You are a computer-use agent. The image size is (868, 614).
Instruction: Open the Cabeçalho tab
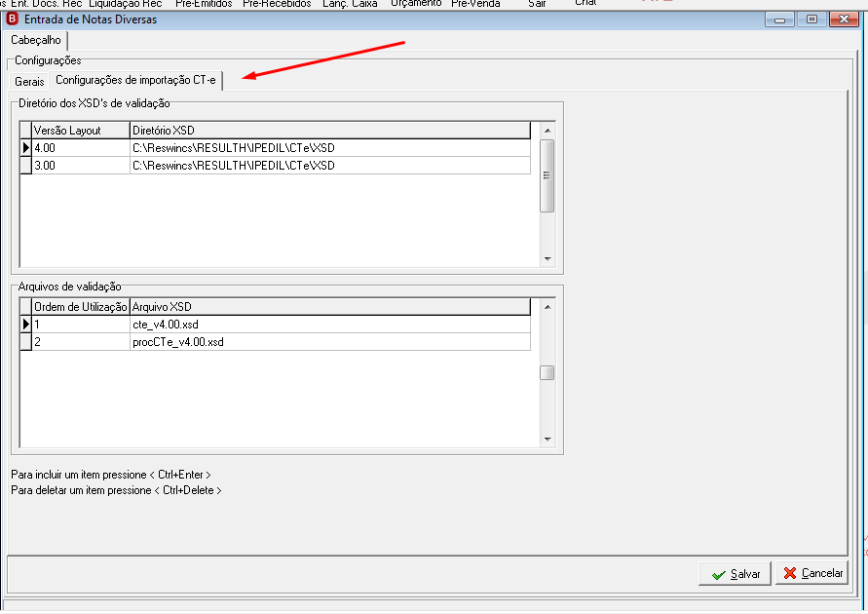pyautogui.click(x=36, y=40)
